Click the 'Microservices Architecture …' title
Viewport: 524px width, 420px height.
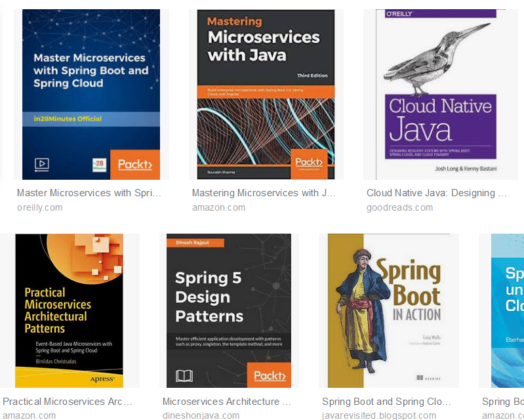pyautogui.click(x=226, y=401)
